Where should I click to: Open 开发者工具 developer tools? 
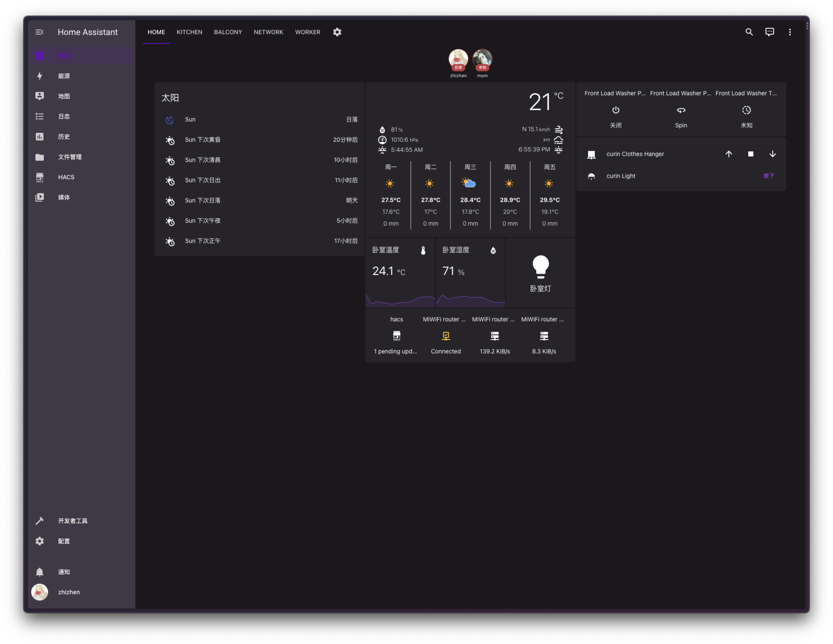click(x=73, y=521)
